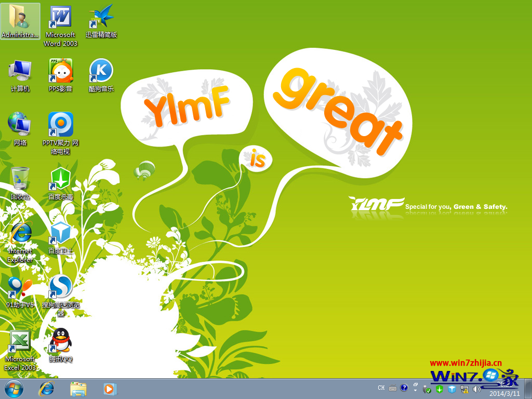532x399 pixels.
Task: Open the 搜狗高速浏览器 desktop shortcut
Action: click(x=60, y=287)
